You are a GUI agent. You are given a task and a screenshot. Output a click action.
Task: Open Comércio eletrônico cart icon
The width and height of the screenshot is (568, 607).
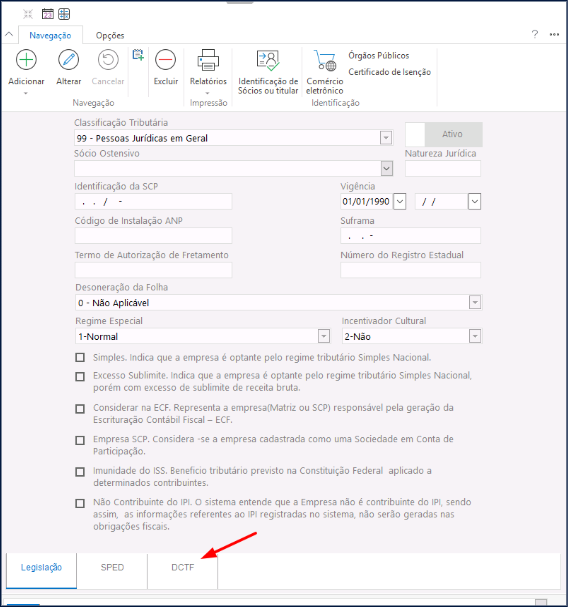[324, 60]
